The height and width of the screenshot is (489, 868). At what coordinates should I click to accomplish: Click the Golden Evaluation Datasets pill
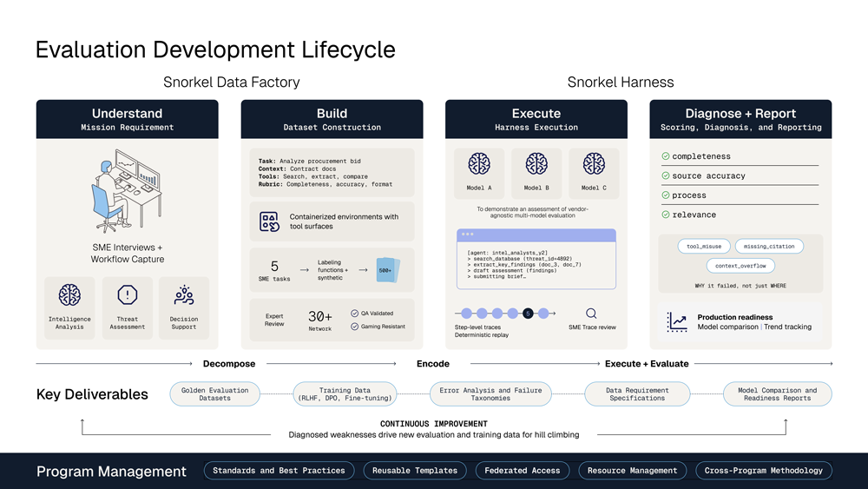pyautogui.click(x=214, y=393)
